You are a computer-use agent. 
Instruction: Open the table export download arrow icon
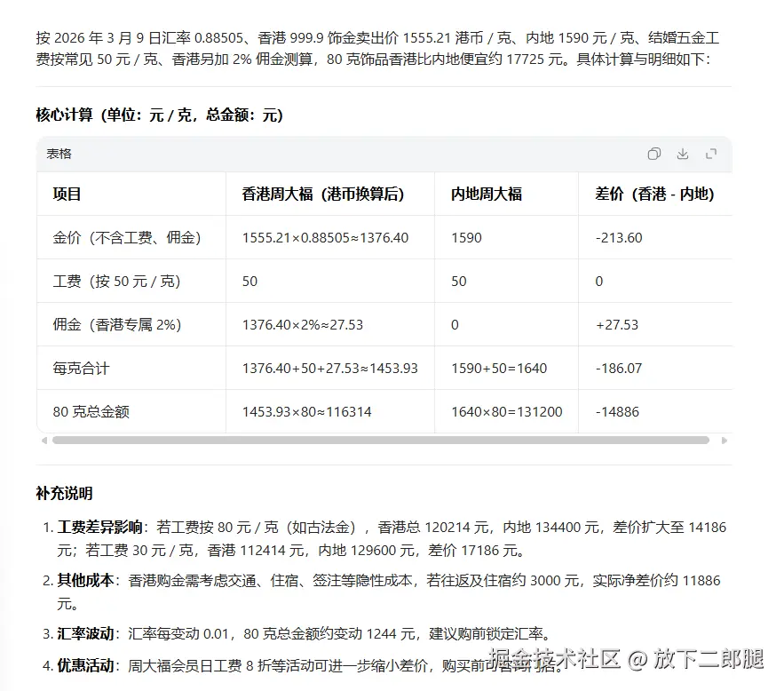(683, 154)
